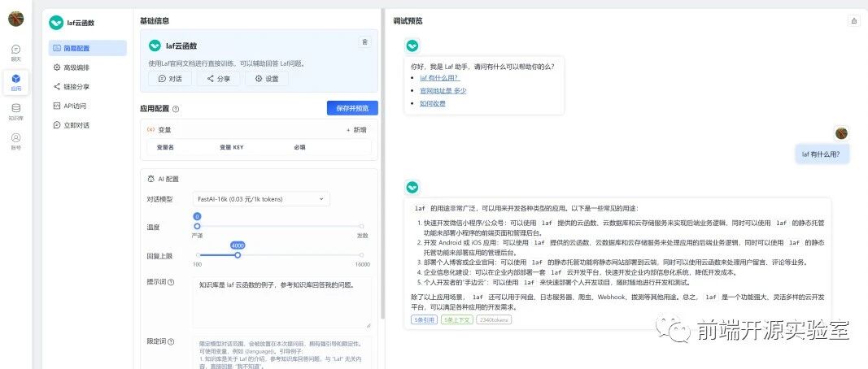Follow the '如何收费' suggestion link

click(432, 103)
